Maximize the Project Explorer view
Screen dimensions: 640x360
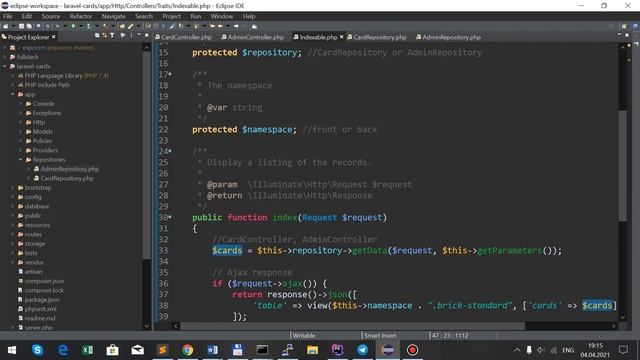(147, 36)
